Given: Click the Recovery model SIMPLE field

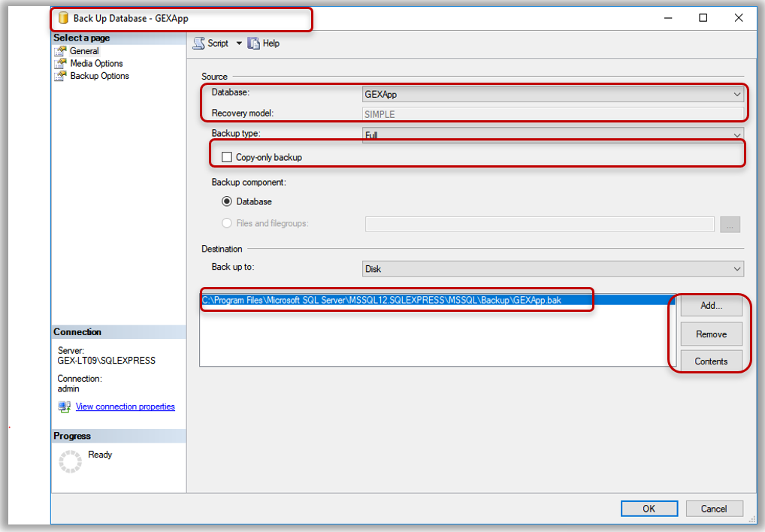Looking at the screenshot, I should (553, 115).
